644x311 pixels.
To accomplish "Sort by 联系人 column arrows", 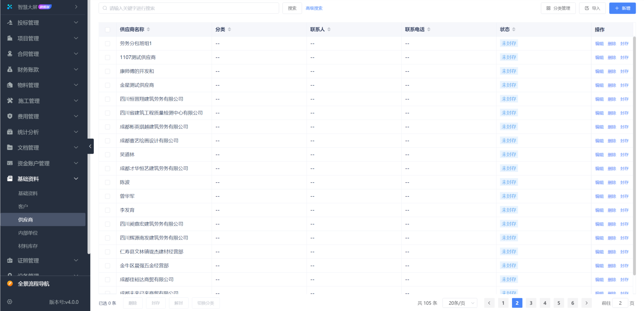I will tap(329, 30).
